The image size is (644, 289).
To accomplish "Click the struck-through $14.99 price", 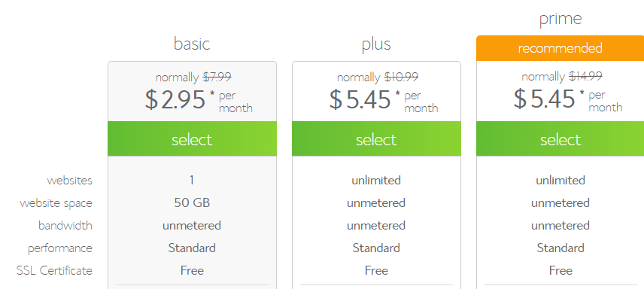I will click(x=585, y=76).
